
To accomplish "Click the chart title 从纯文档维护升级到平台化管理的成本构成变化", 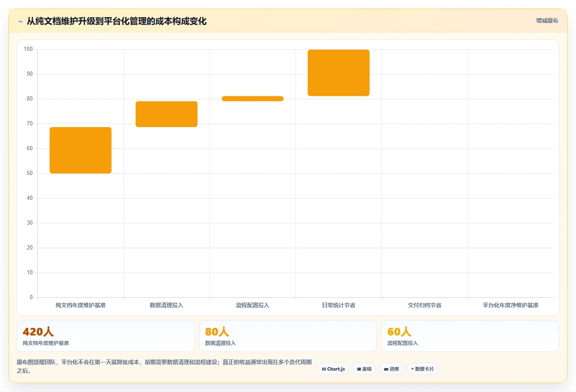I will 116,21.
